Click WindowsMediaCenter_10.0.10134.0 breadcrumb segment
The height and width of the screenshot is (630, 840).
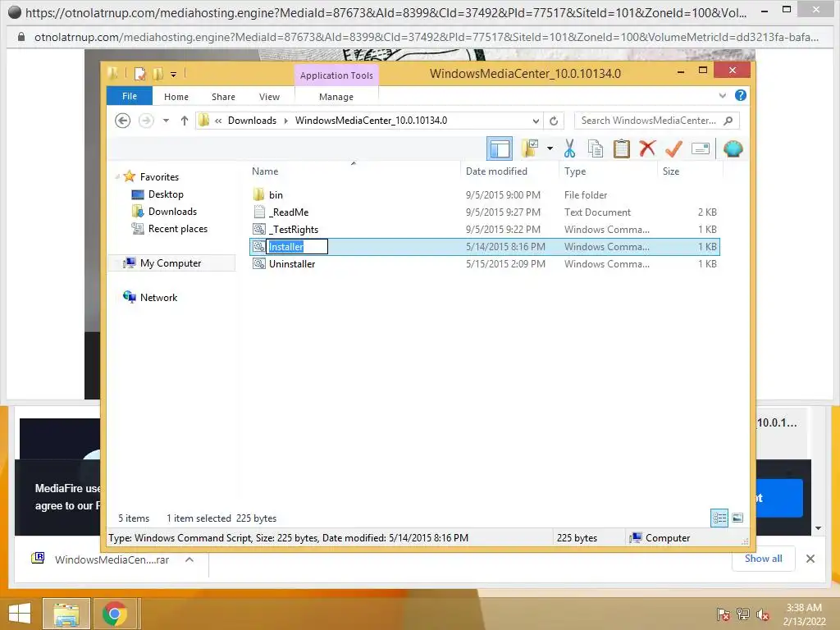click(x=372, y=121)
